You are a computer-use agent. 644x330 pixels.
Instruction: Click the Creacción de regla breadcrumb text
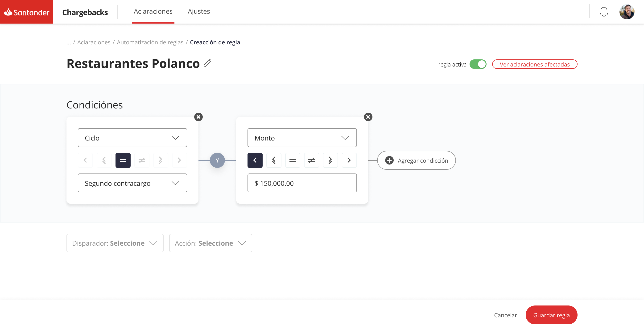pyautogui.click(x=215, y=42)
